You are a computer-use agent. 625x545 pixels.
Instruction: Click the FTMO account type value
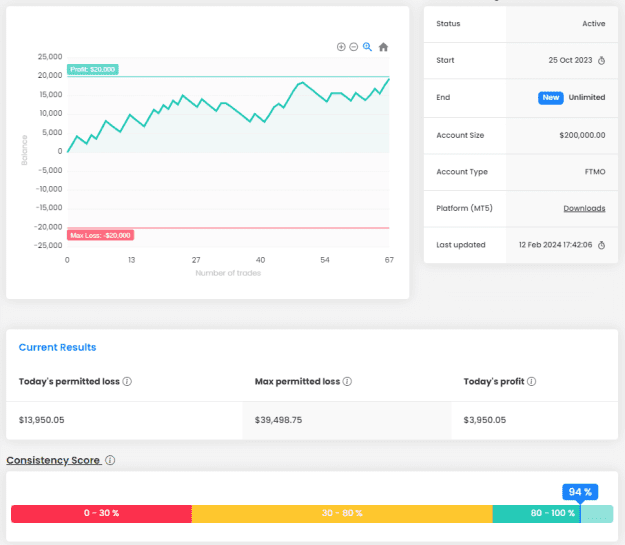tap(595, 172)
